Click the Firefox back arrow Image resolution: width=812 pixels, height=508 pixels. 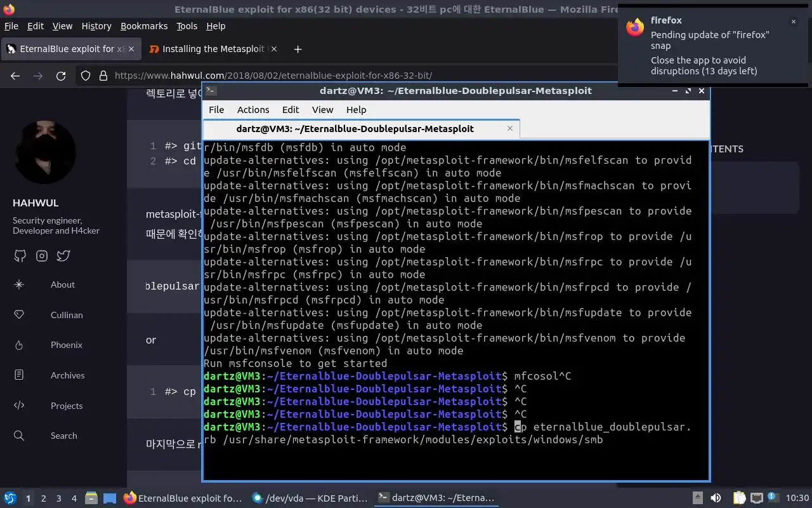(15, 76)
